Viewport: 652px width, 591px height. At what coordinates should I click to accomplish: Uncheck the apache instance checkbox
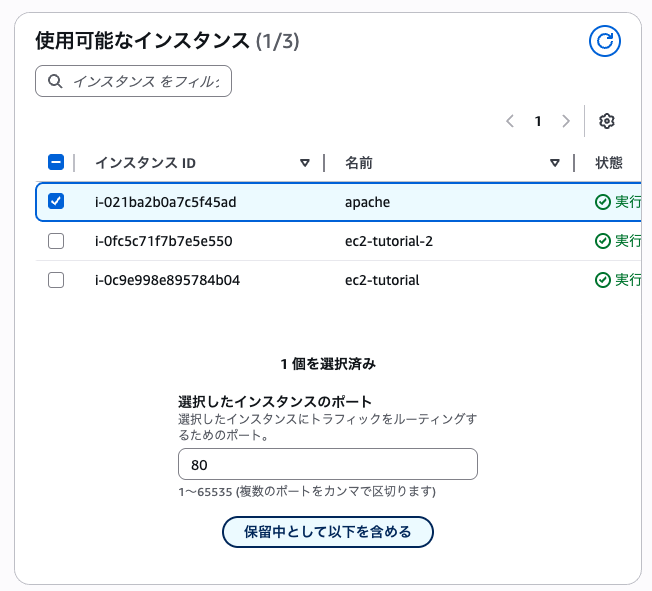[x=56, y=201]
